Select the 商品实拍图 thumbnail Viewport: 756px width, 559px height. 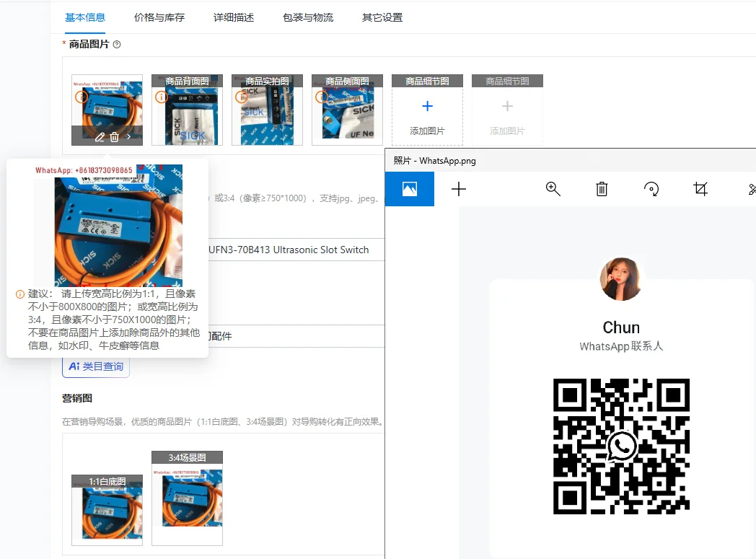click(x=267, y=110)
